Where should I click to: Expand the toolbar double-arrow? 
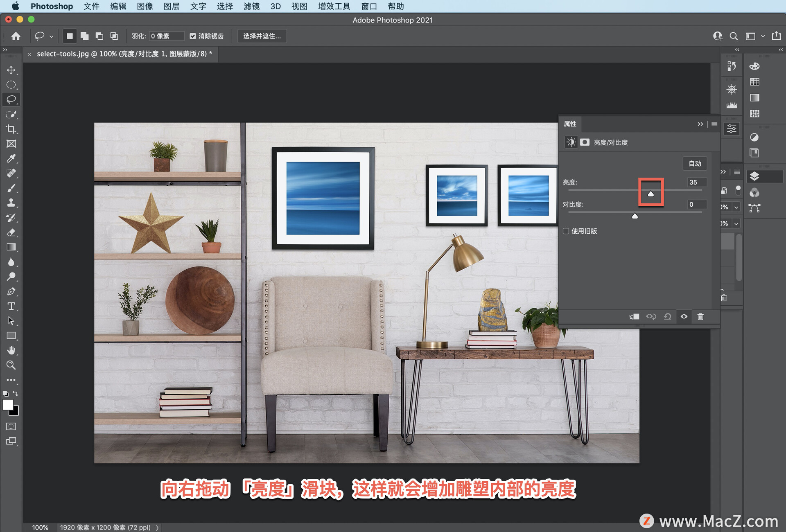pyautogui.click(x=5, y=50)
